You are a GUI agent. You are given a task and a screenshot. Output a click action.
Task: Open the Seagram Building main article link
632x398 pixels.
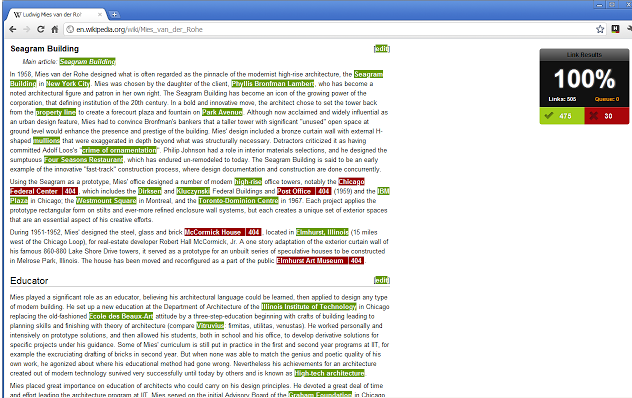click(x=87, y=62)
